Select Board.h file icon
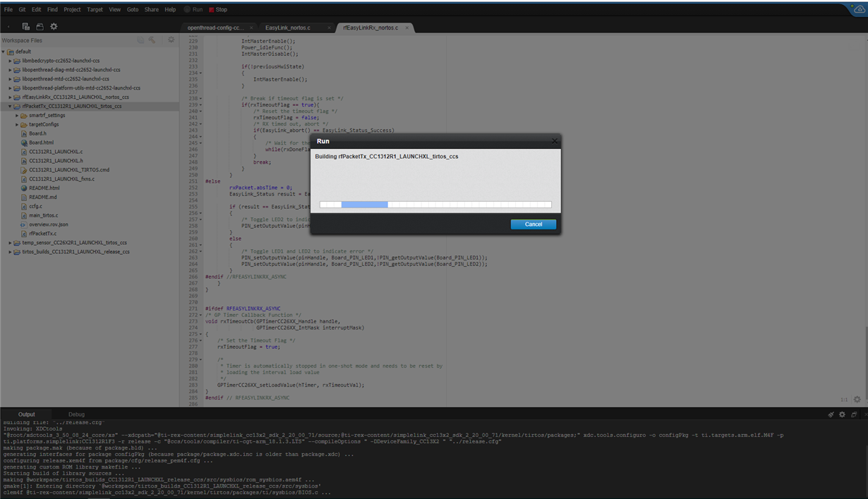This screenshot has width=868, height=499. point(24,133)
